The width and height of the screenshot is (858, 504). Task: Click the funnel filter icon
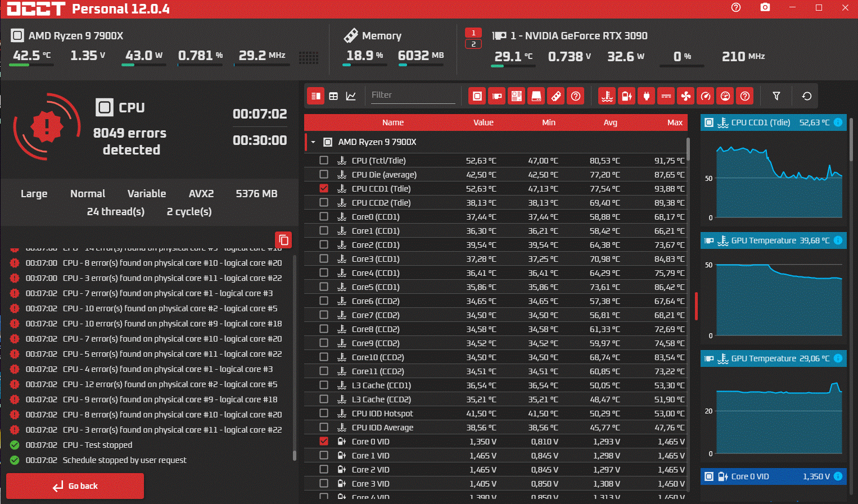click(x=776, y=96)
